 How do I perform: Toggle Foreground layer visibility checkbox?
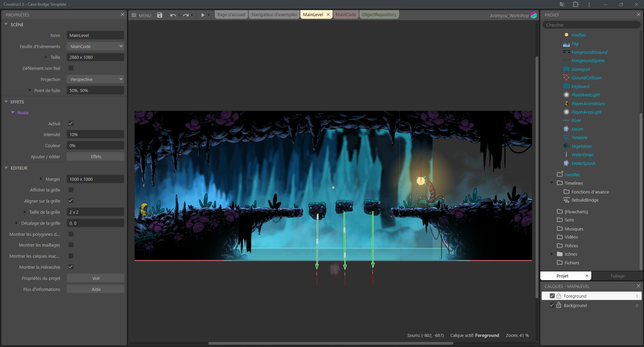552,296
